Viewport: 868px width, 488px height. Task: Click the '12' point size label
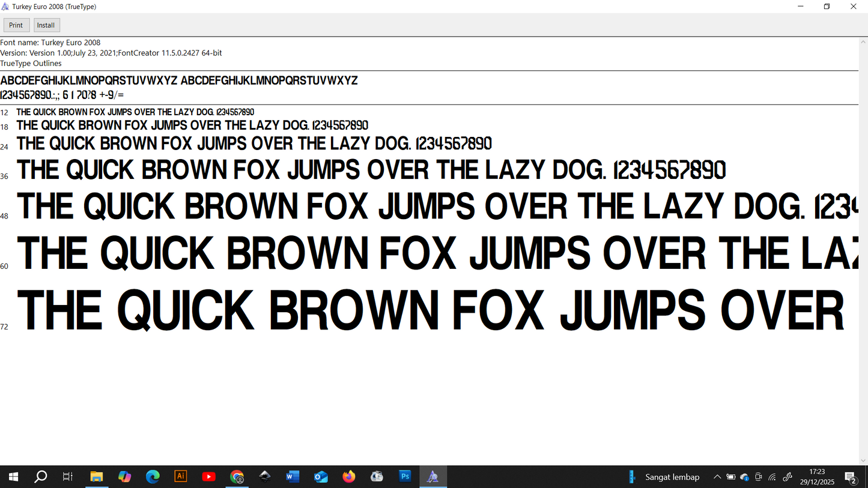[x=4, y=113]
